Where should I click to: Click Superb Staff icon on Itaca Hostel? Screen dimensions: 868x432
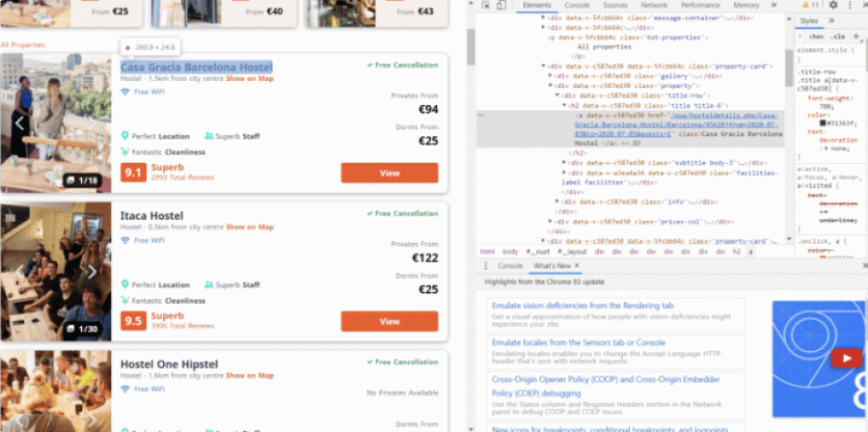[208, 284]
